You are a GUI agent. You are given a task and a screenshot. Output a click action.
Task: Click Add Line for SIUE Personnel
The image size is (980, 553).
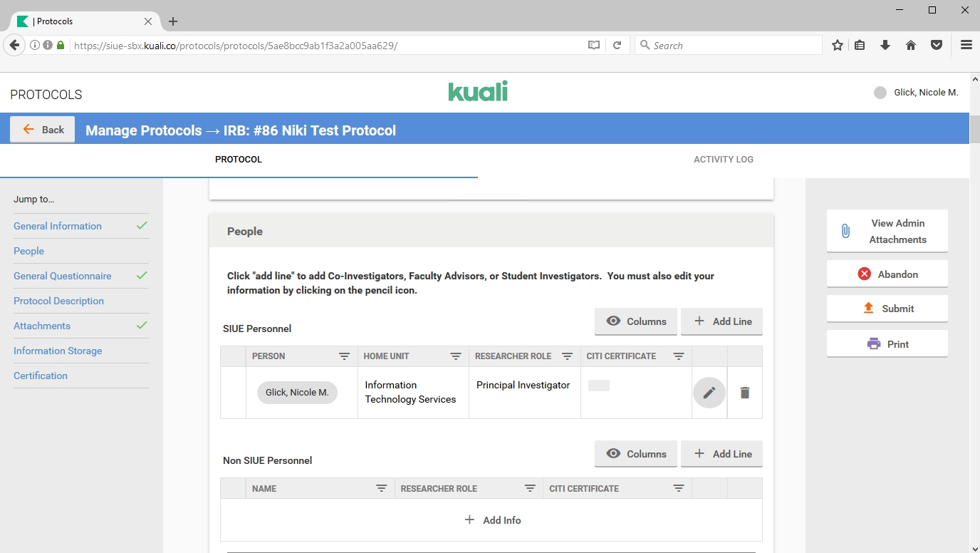coord(721,321)
